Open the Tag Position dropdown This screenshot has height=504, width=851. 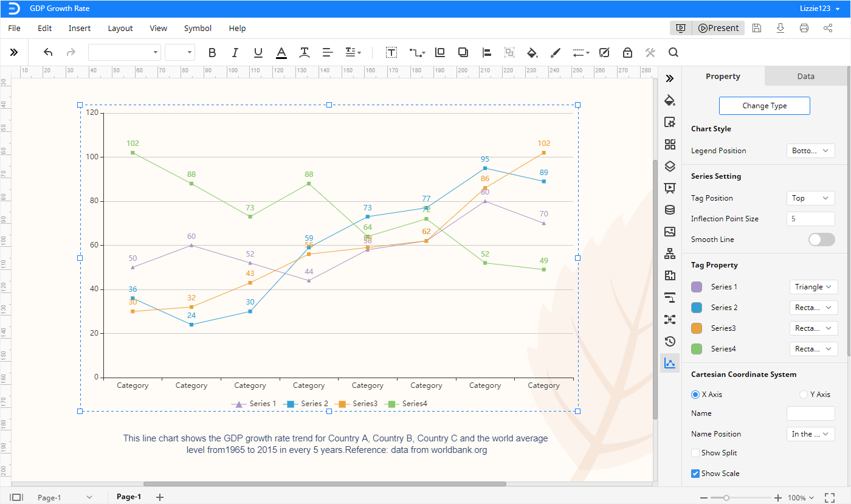(810, 198)
